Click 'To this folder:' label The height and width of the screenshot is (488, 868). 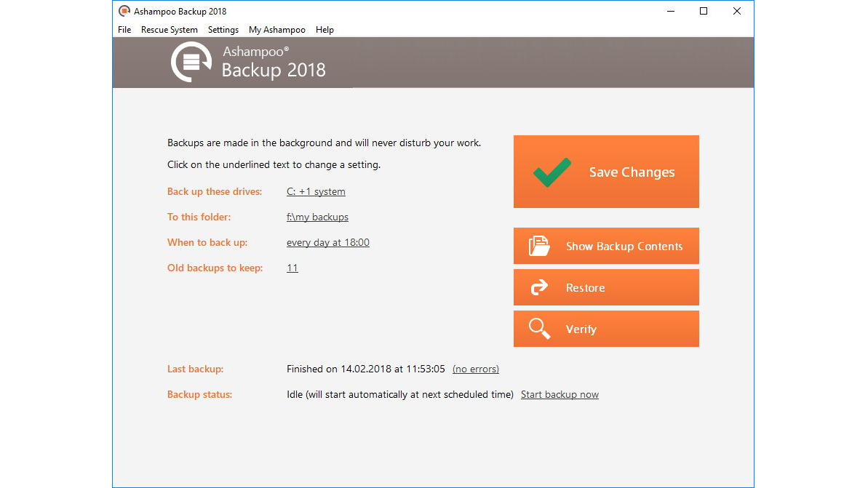(x=199, y=217)
